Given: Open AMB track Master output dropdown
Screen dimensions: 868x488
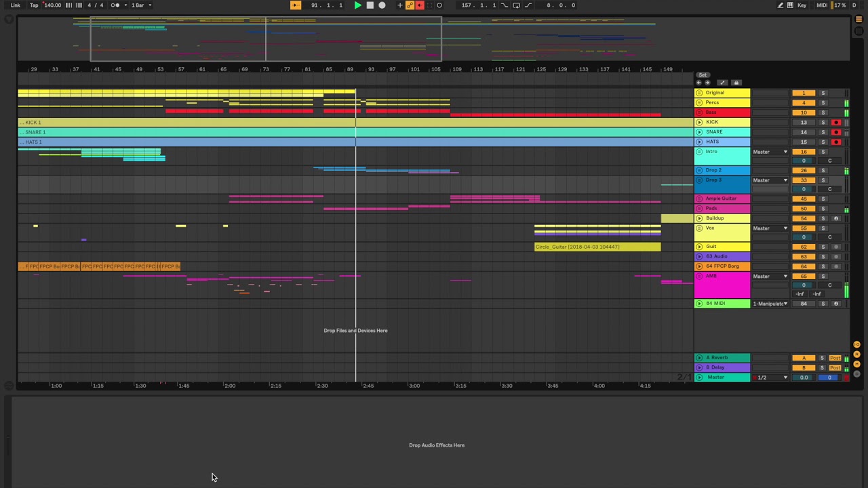Looking at the screenshot, I should [x=770, y=277].
